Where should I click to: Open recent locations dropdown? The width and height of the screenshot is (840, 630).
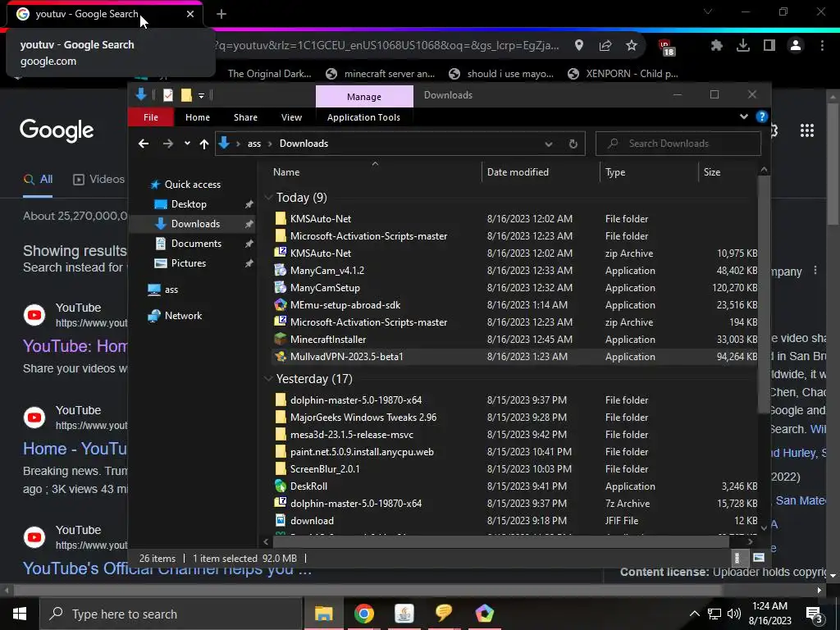(187, 144)
